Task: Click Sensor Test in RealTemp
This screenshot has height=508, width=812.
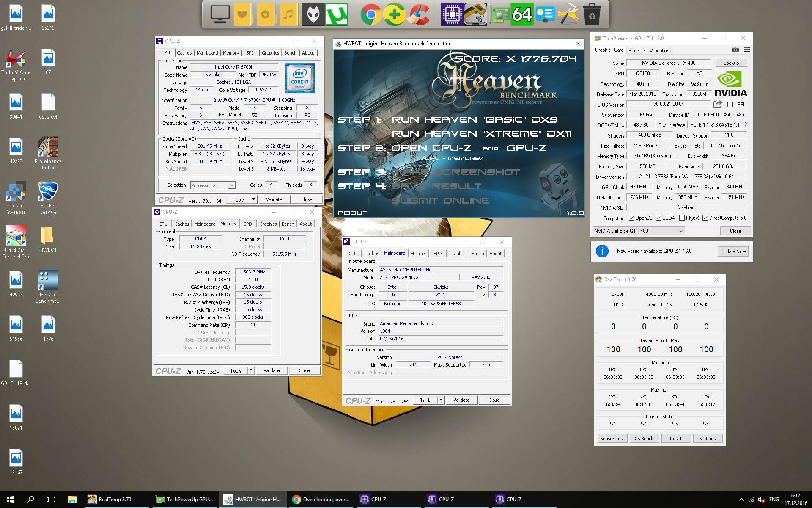Action: tap(612, 439)
